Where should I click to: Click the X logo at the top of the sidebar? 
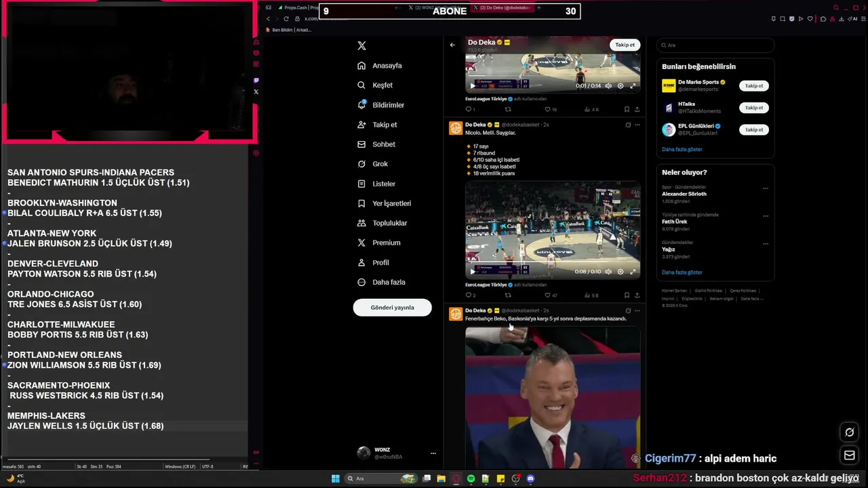click(361, 45)
